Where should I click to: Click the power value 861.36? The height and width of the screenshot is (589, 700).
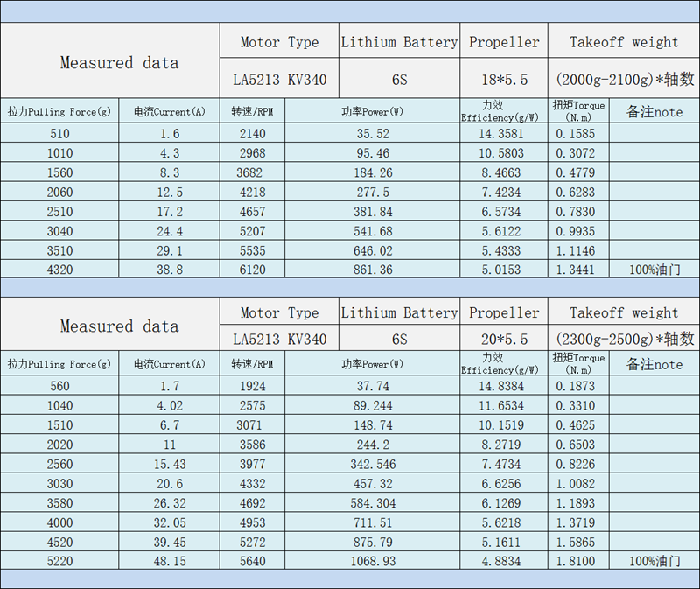click(373, 270)
